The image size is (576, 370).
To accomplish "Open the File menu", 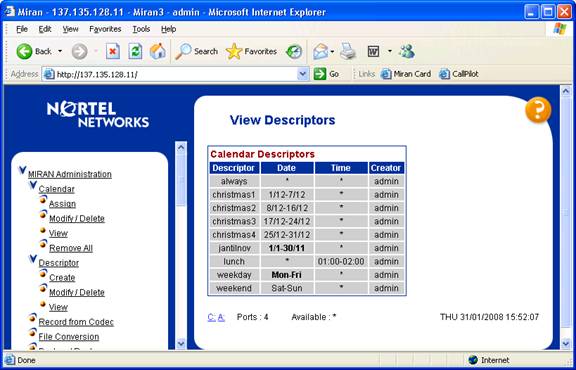I will [x=22, y=29].
